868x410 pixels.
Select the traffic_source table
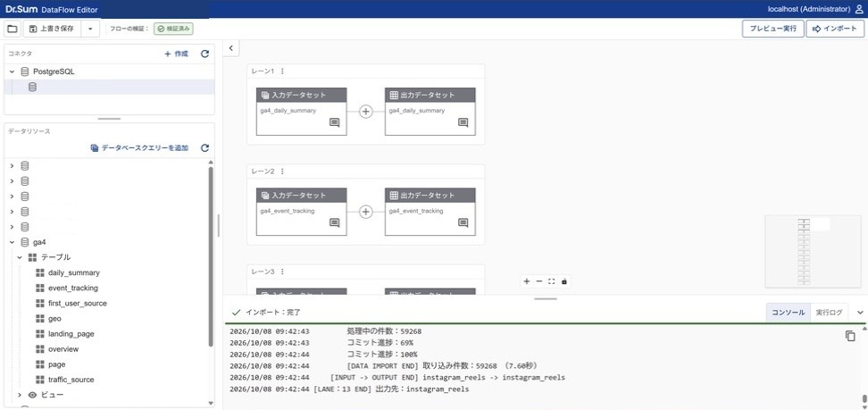pos(71,380)
